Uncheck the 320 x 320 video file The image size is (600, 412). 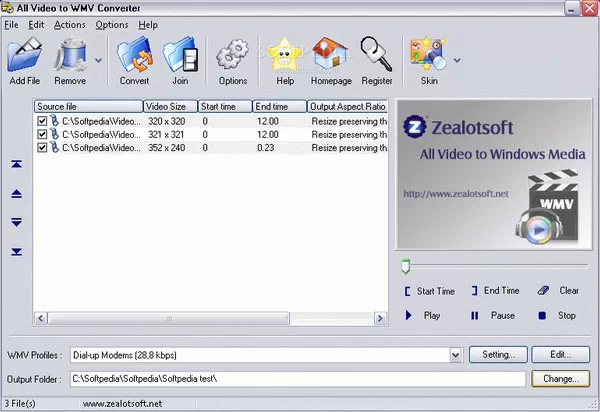(x=42, y=121)
